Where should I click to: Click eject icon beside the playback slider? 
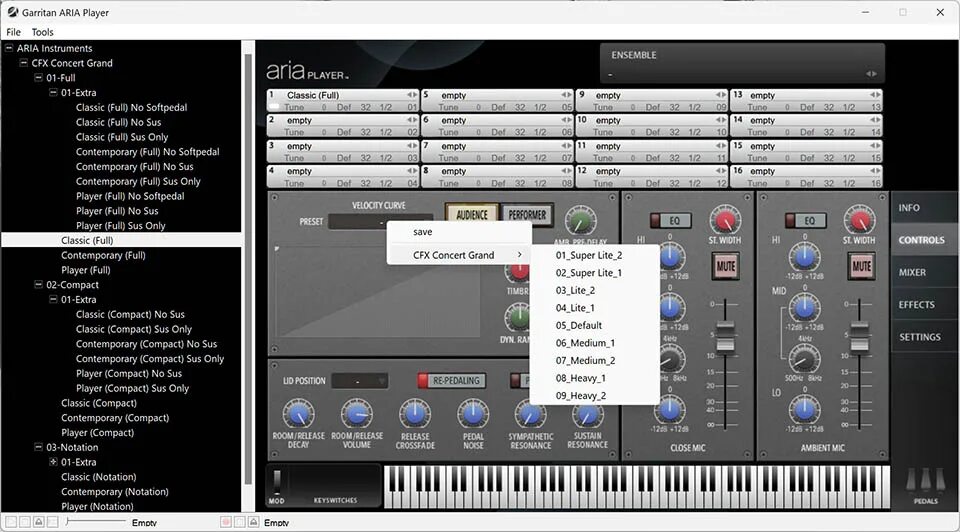click(x=39, y=522)
